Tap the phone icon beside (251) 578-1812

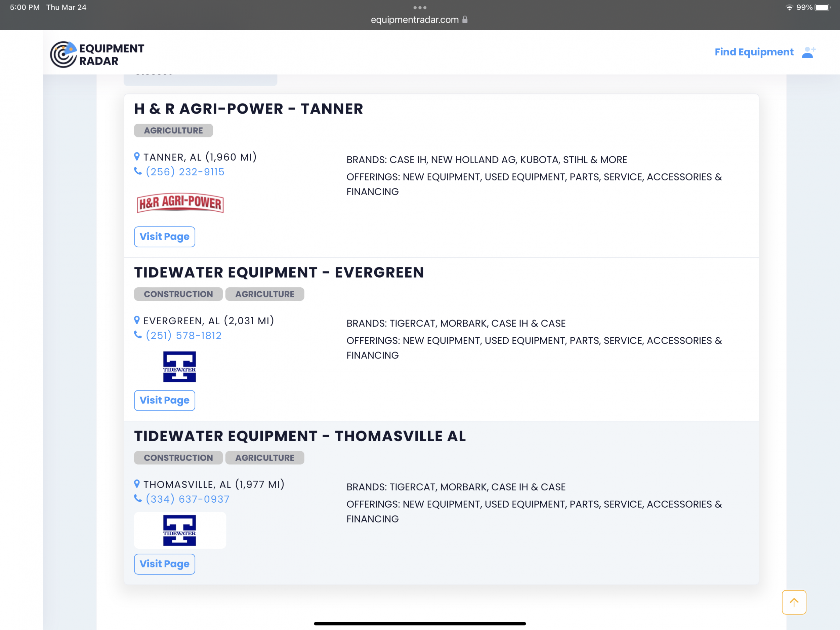click(138, 335)
